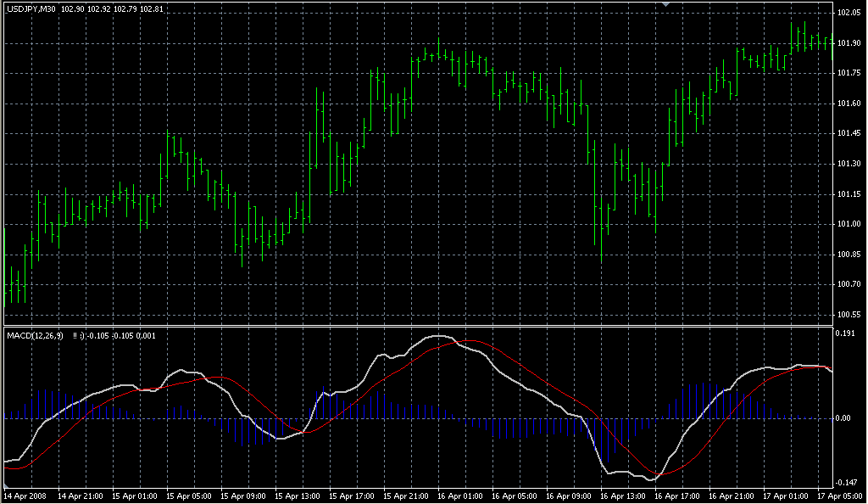Viewport: 868px width, 504px height.
Task: Click the chart shift triangle marker at top
Action: tap(666, 5)
